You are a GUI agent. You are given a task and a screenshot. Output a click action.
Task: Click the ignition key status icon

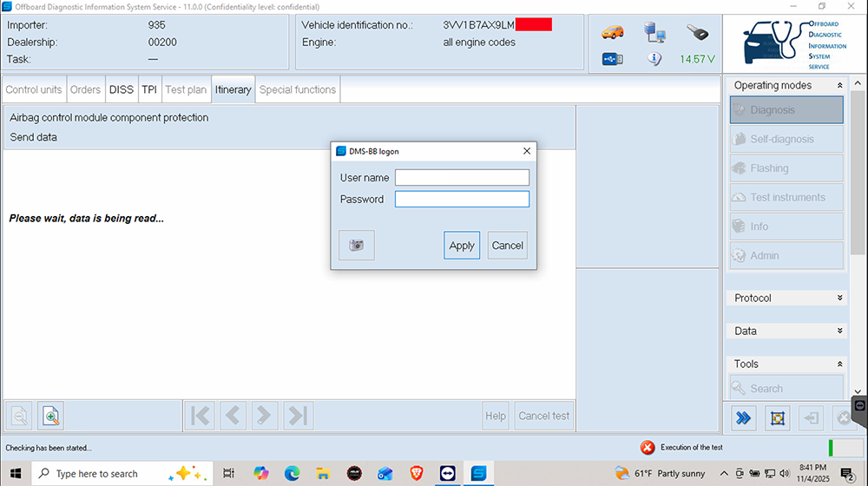click(x=696, y=32)
